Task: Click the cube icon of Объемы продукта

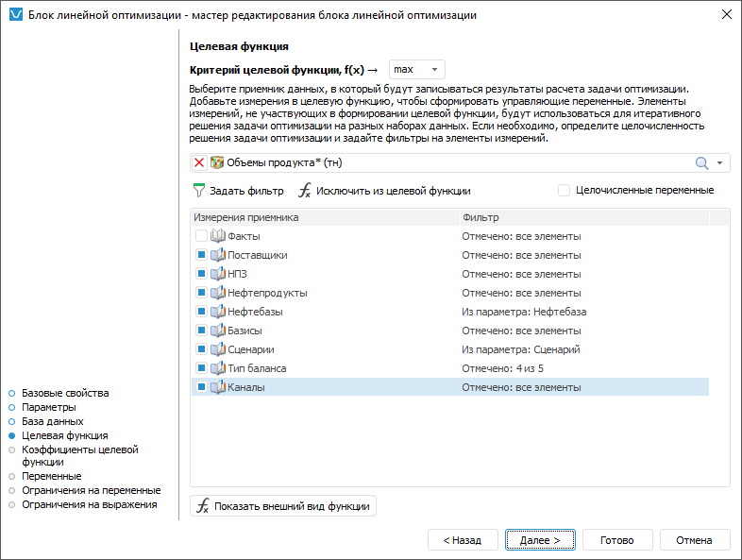Action: point(217,163)
